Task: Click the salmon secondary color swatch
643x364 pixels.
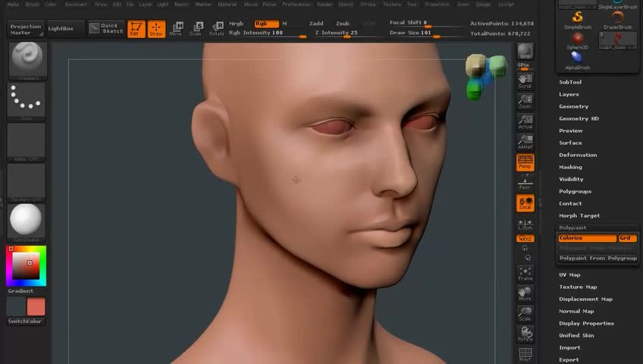Action: point(36,306)
